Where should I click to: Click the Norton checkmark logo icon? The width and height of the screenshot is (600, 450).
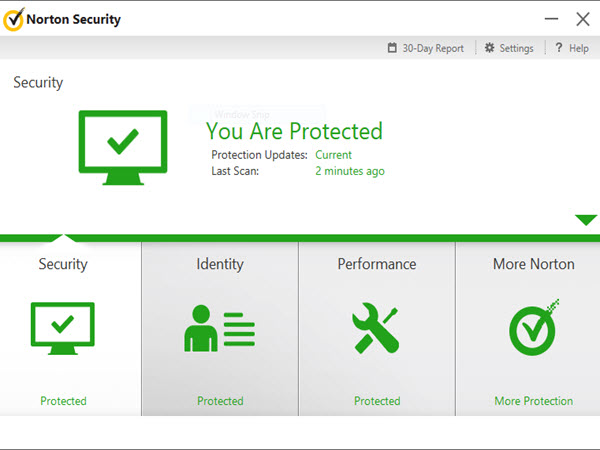(13, 19)
